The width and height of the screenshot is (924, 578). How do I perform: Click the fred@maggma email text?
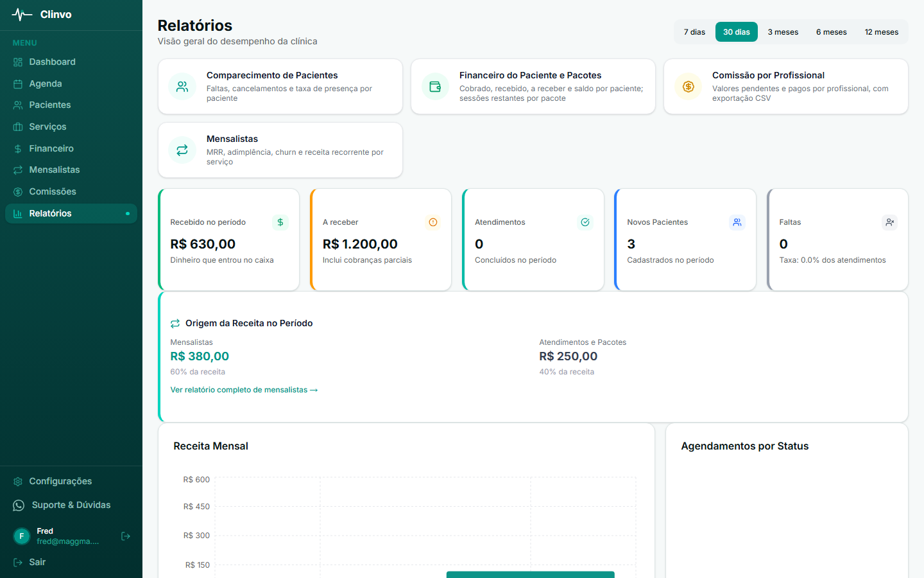click(68, 542)
